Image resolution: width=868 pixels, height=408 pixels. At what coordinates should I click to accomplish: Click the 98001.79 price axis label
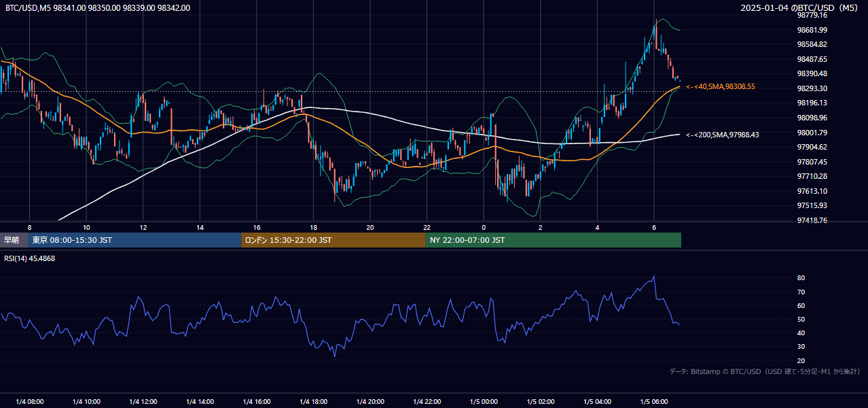tap(812, 133)
